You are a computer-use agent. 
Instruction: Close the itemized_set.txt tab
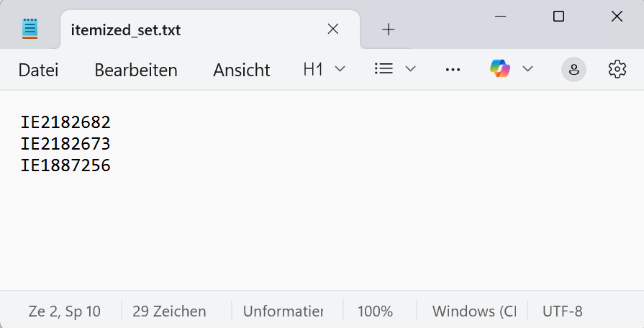(x=332, y=29)
